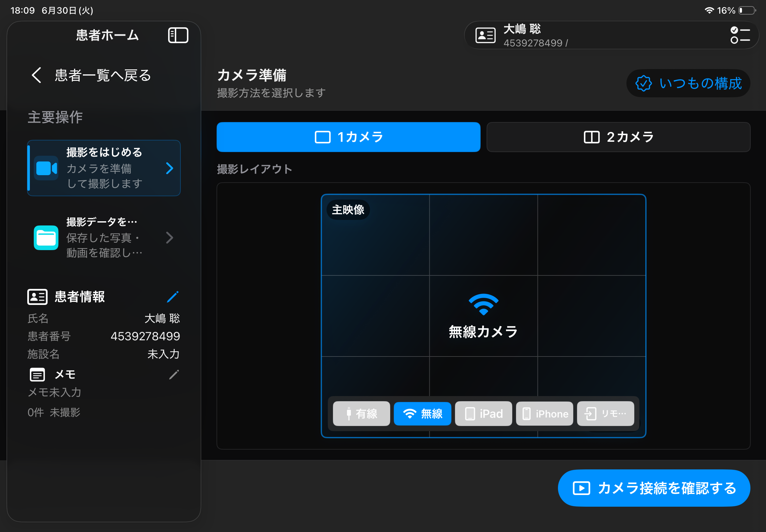The height and width of the screenshot is (532, 766).
Task: Select the iPhone camera source
Action: (x=545, y=414)
